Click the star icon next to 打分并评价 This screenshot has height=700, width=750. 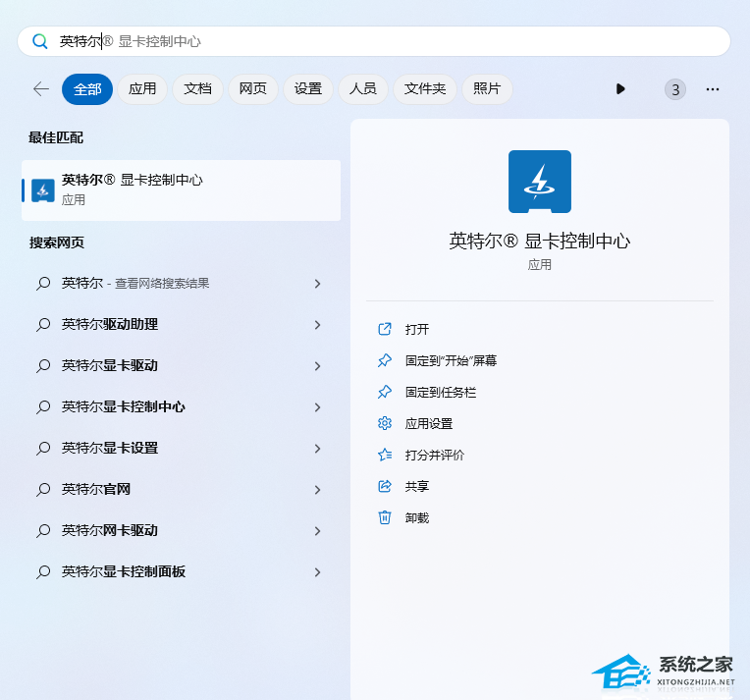[385, 455]
